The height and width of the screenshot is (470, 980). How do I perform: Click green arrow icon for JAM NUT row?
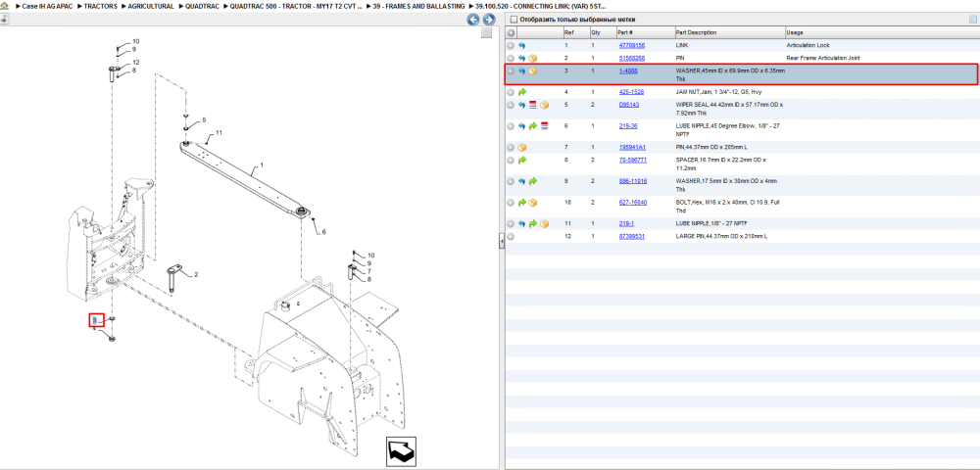[x=522, y=92]
